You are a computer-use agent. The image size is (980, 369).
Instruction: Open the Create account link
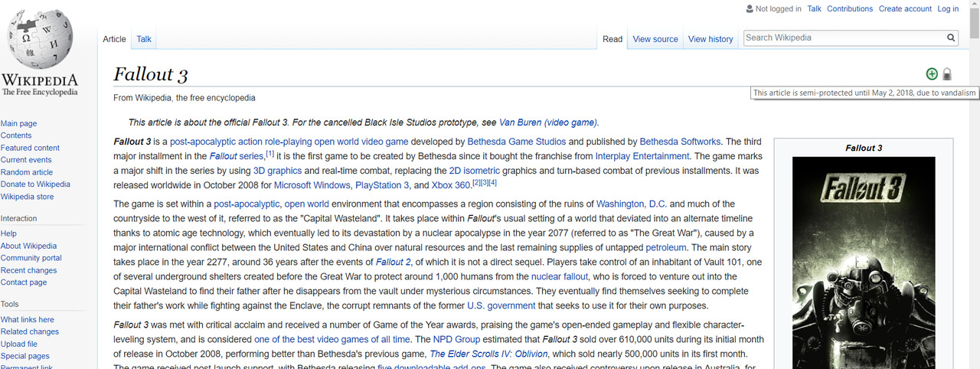(x=905, y=9)
